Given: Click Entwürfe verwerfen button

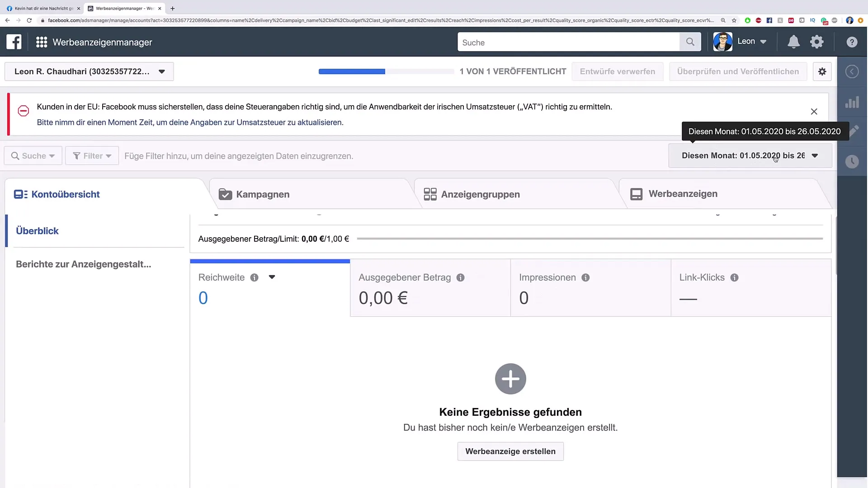Looking at the screenshot, I should (x=618, y=71).
